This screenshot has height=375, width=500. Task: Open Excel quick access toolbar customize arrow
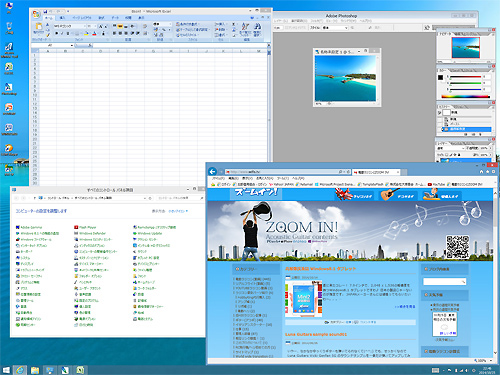point(68,11)
